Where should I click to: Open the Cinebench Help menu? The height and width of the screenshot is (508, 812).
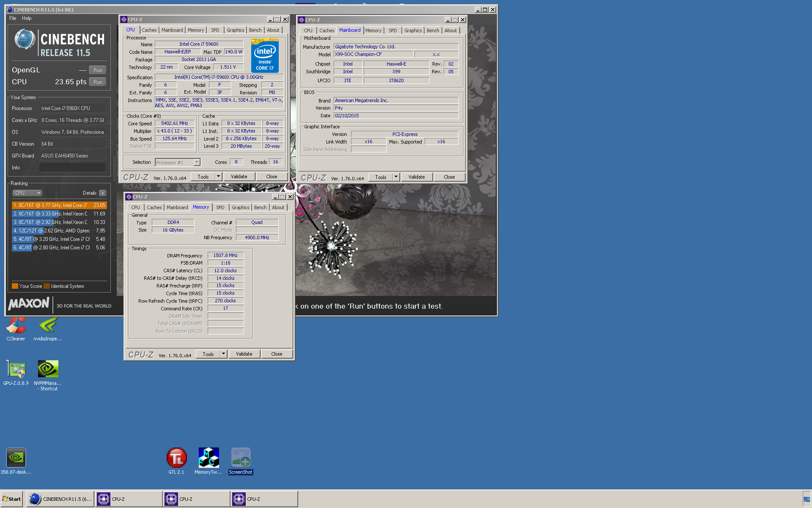pyautogui.click(x=27, y=18)
